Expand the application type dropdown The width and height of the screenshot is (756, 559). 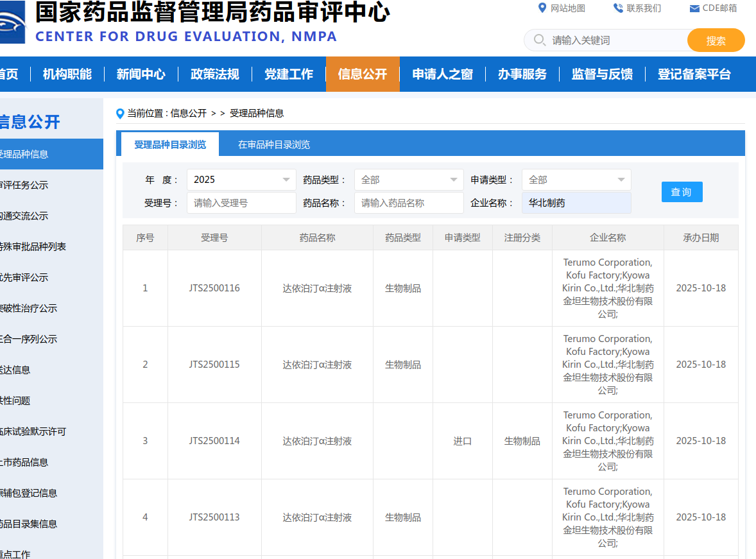[x=576, y=180]
